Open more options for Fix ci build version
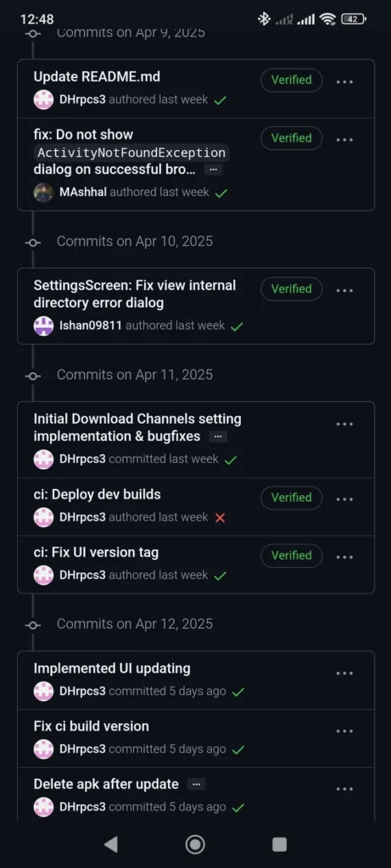Screen dimensions: 391x868 pyautogui.click(x=344, y=732)
